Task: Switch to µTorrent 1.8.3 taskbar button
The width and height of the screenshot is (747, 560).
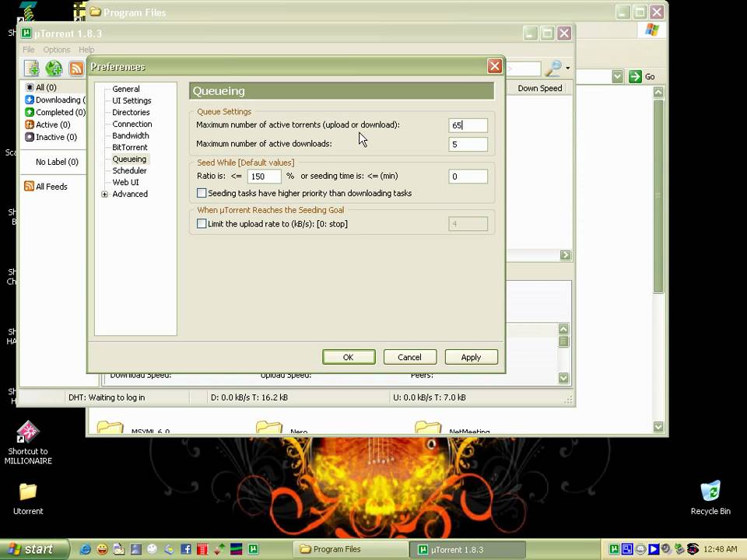Action: click(468, 550)
